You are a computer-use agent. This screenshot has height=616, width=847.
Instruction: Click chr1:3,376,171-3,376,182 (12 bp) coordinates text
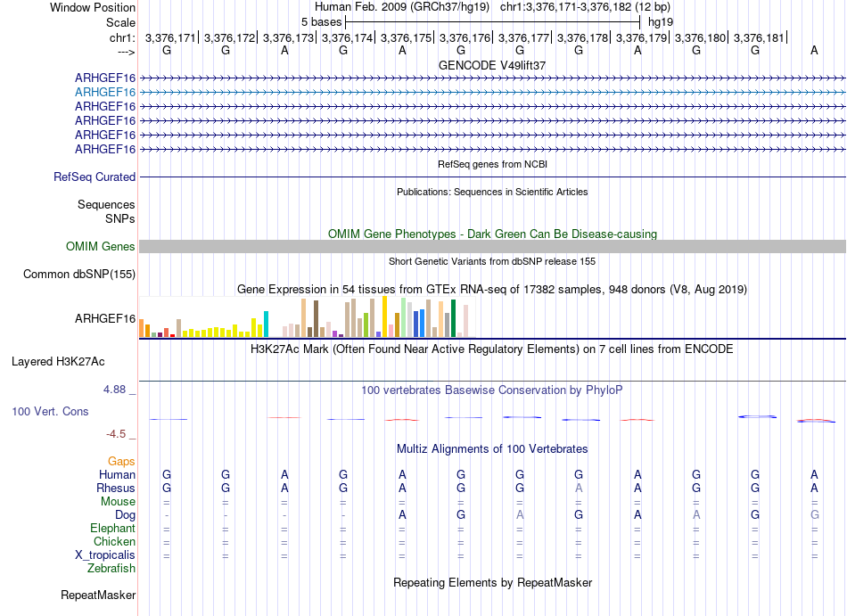(x=585, y=7)
